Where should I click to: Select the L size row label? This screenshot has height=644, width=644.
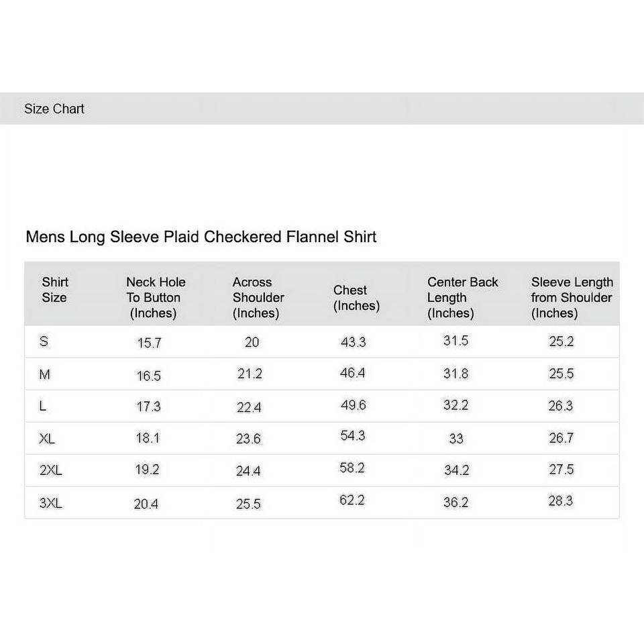coord(44,407)
